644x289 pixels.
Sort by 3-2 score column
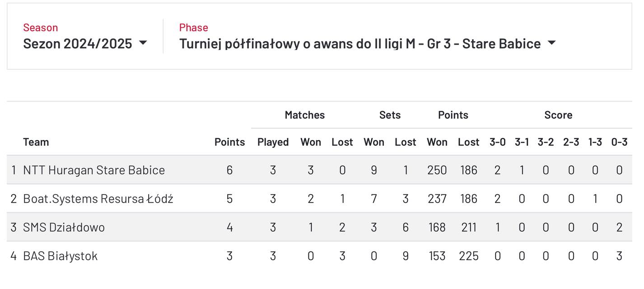[x=546, y=142]
